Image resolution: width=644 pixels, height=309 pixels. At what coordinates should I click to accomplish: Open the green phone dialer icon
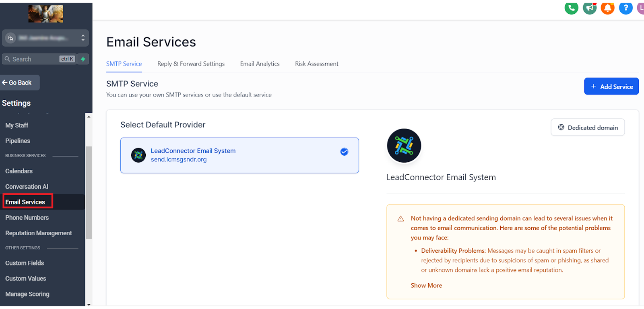tap(571, 8)
